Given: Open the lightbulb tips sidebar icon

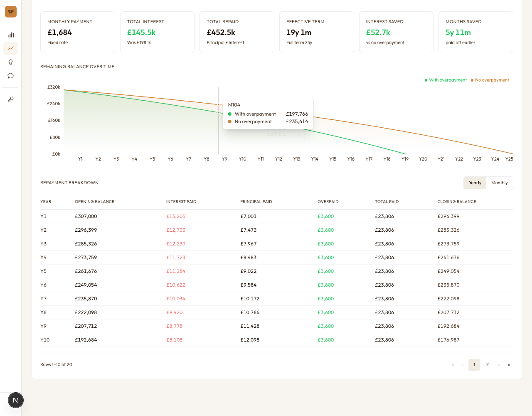Looking at the screenshot, I should point(11,62).
